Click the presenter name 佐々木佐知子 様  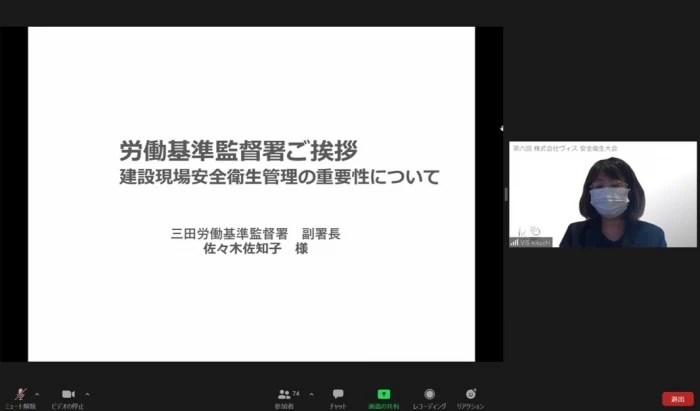(255, 249)
